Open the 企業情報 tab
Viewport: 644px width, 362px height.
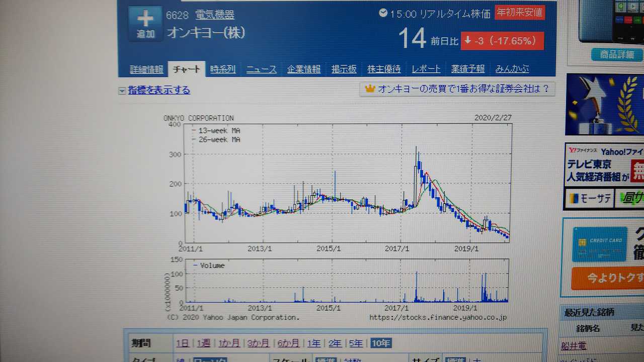(303, 69)
